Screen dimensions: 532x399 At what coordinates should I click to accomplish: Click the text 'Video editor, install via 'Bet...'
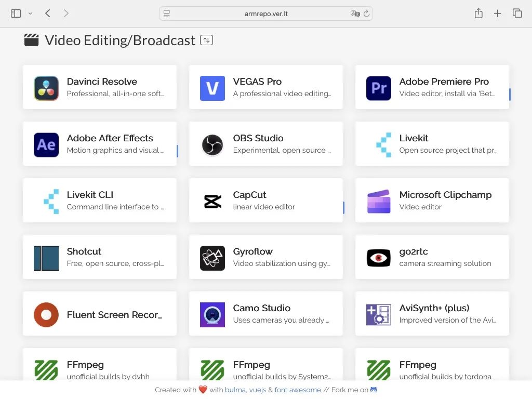[x=447, y=94]
